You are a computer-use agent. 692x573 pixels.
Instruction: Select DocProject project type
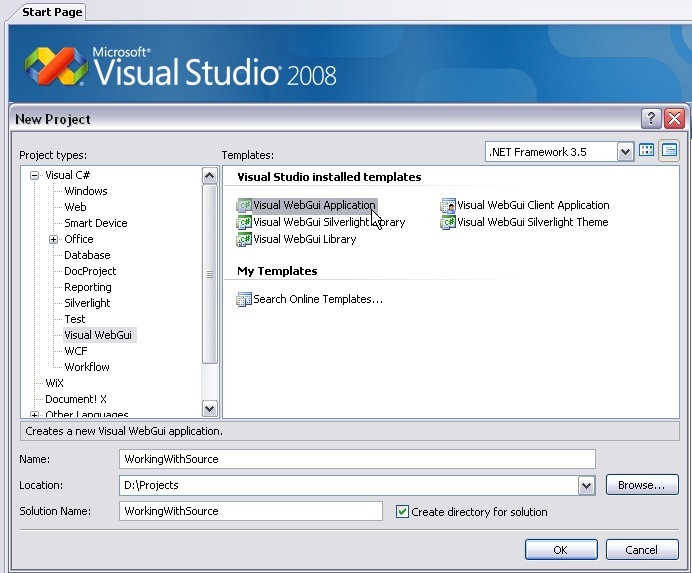coord(90,271)
